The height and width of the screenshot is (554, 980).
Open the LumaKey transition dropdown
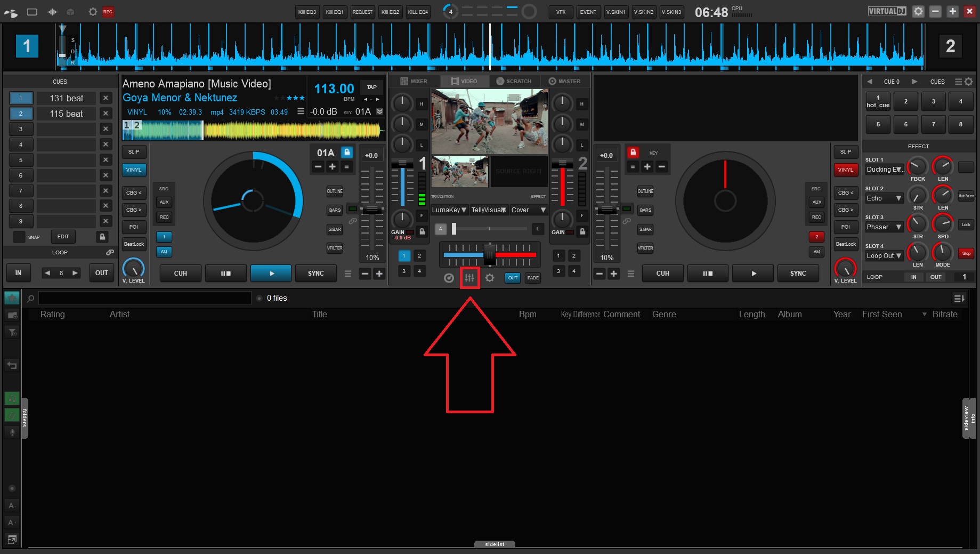449,210
